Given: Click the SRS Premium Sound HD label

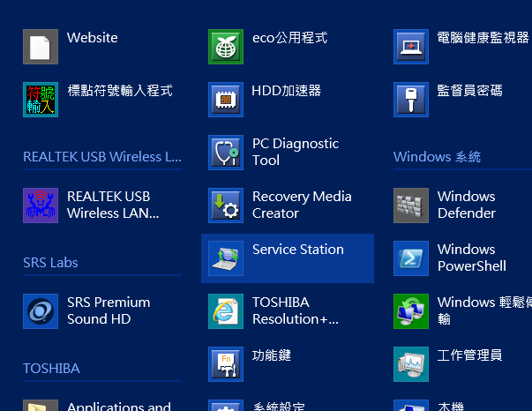Looking at the screenshot, I should (109, 310).
